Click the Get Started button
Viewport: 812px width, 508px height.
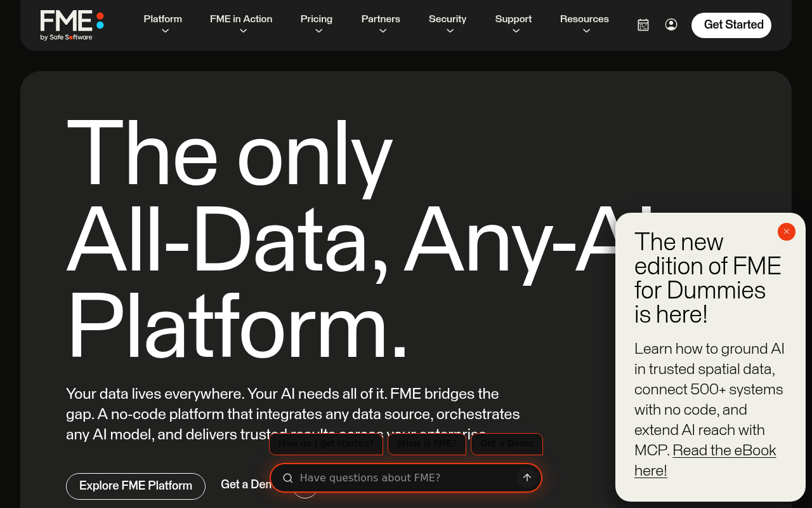[731, 25]
